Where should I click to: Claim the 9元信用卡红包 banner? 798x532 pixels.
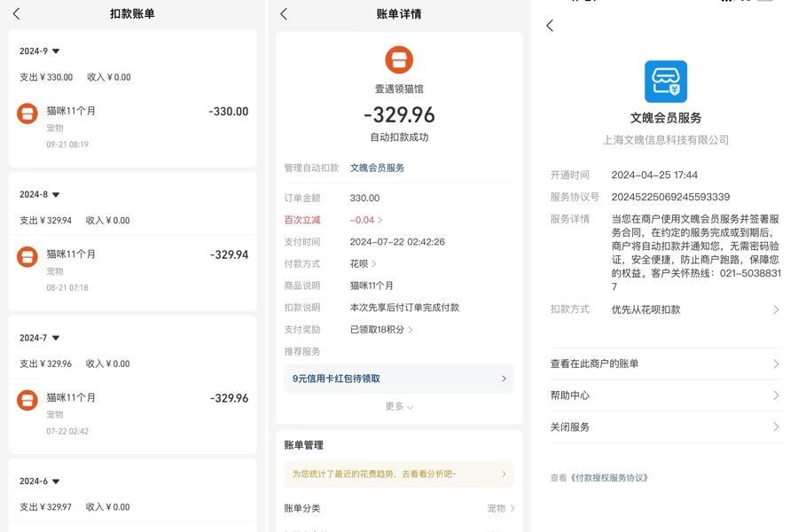pyautogui.click(x=399, y=379)
